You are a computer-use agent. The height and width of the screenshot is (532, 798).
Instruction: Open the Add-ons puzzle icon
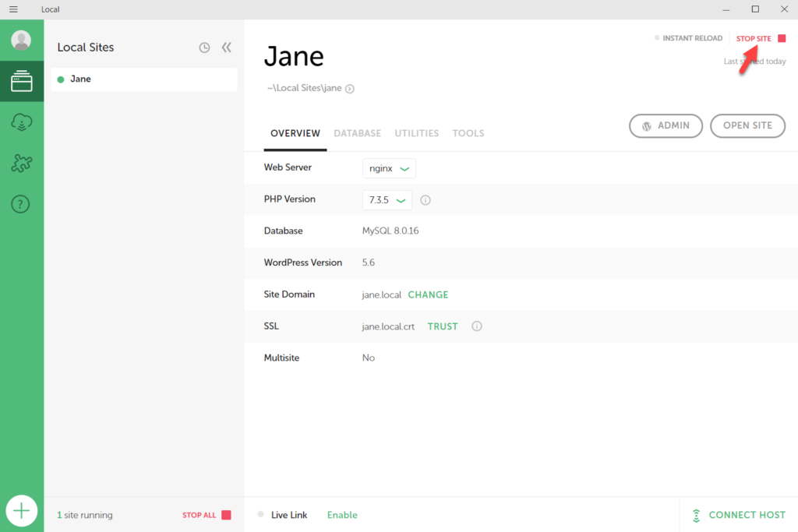(21, 164)
